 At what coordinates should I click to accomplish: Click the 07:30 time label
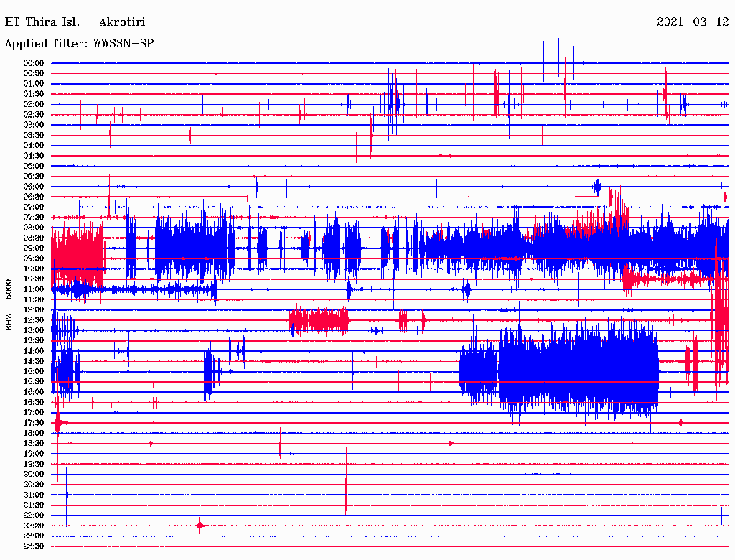tap(34, 217)
